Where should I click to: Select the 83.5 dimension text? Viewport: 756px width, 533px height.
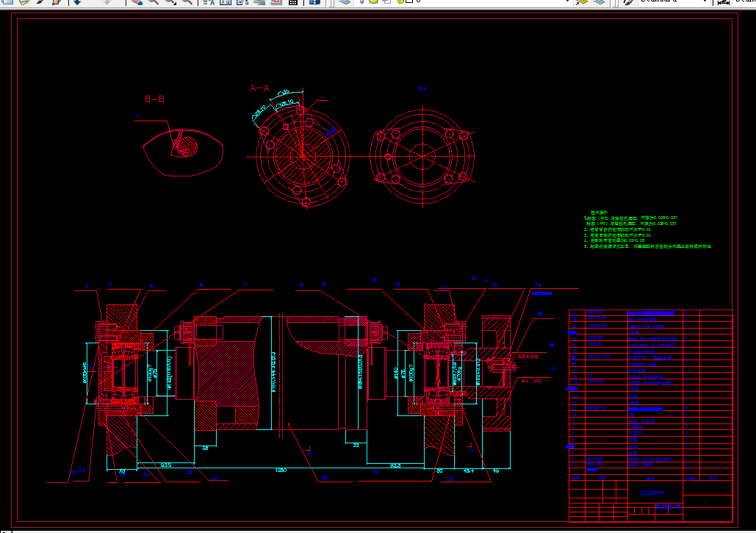[x=395, y=465]
